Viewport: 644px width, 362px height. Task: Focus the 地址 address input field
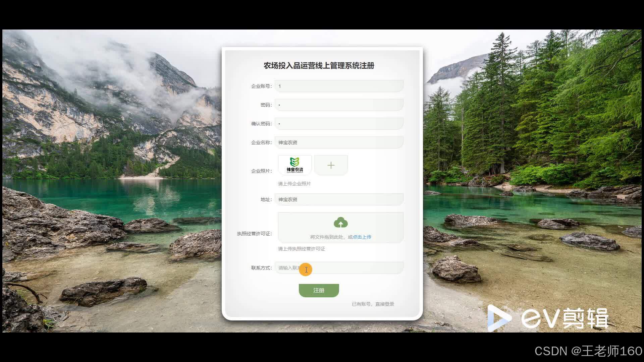[x=339, y=199]
